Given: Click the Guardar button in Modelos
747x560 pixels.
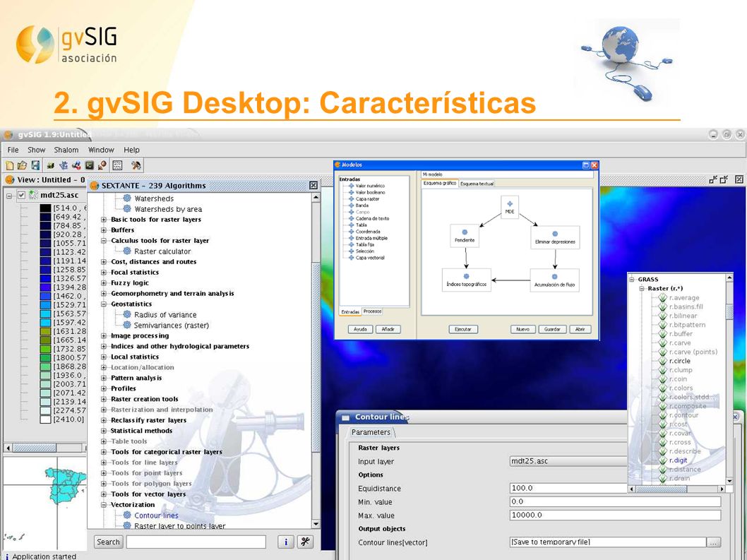Looking at the screenshot, I should 552,329.
